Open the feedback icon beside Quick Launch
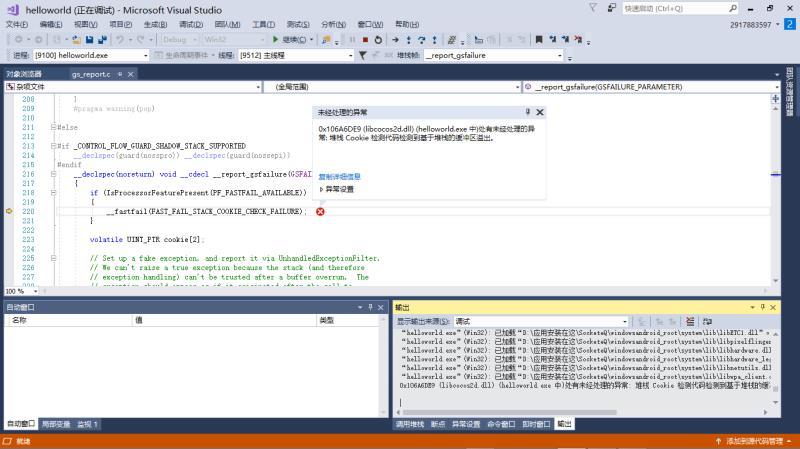 (x=611, y=8)
